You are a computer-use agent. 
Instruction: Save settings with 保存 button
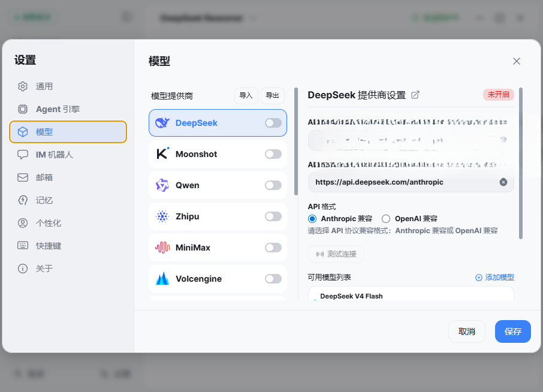pos(512,331)
